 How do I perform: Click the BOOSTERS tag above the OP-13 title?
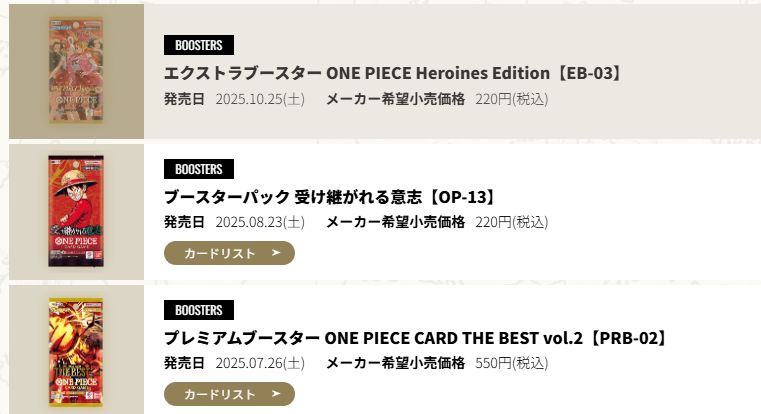199,169
